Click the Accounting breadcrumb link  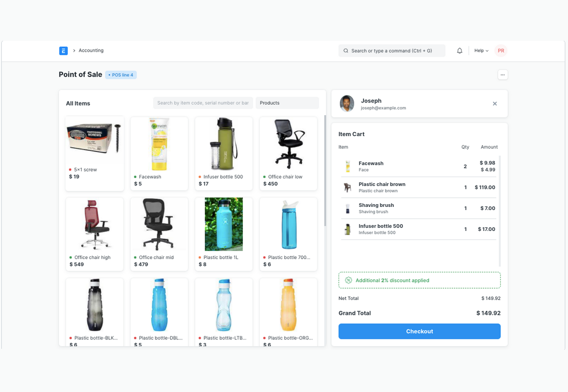(x=91, y=50)
